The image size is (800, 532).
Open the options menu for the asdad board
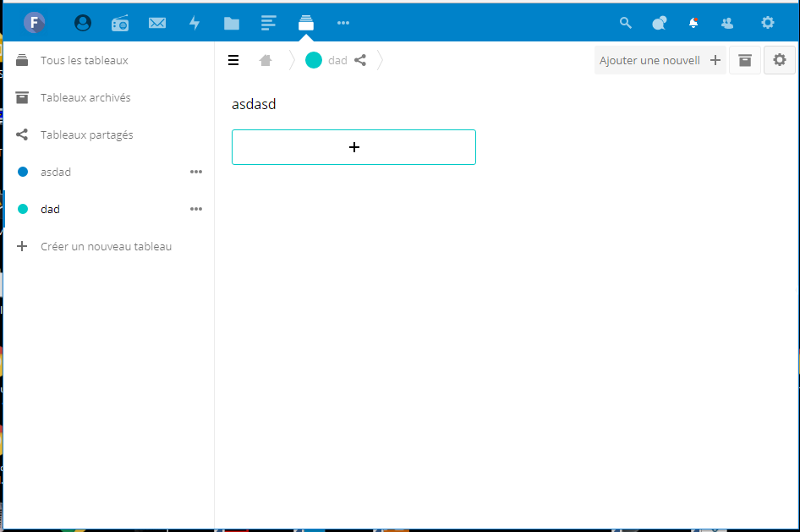point(196,172)
